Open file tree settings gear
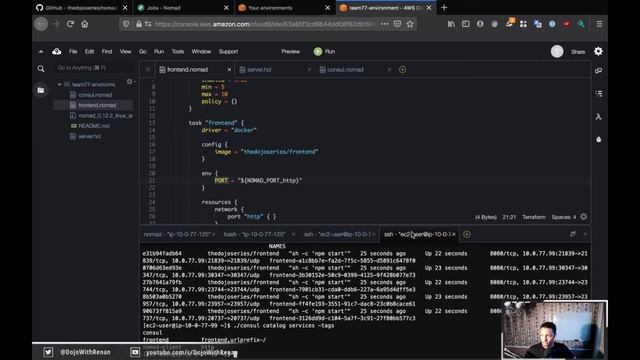Screen dimensions: 640x360 click(130, 82)
